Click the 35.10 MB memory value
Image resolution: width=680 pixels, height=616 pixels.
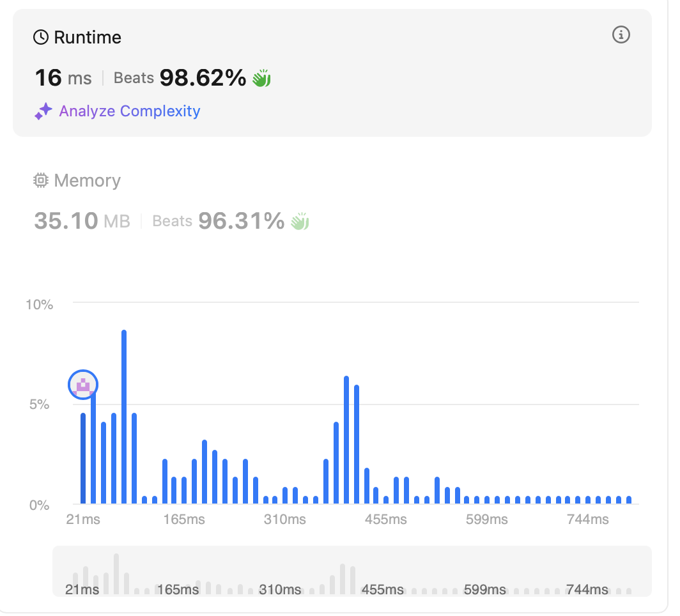tap(82, 222)
